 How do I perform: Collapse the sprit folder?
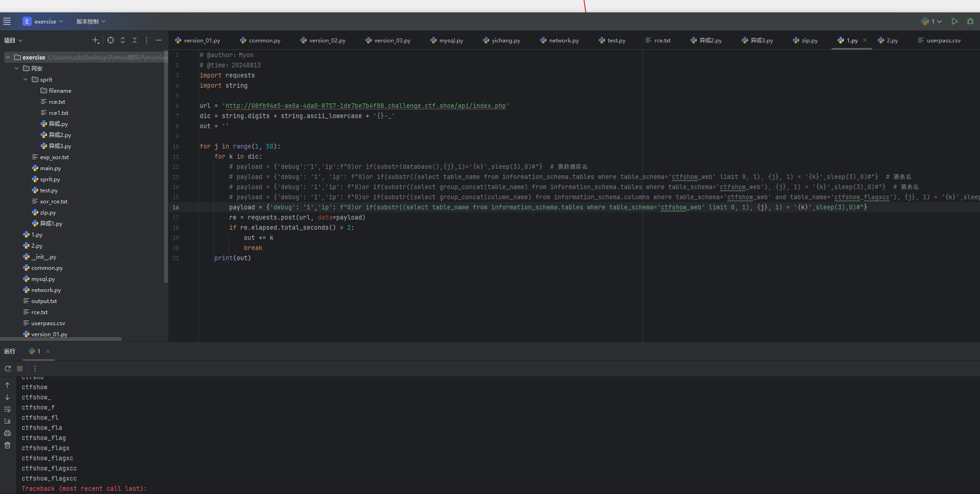pyautogui.click(x=25, y=79)
